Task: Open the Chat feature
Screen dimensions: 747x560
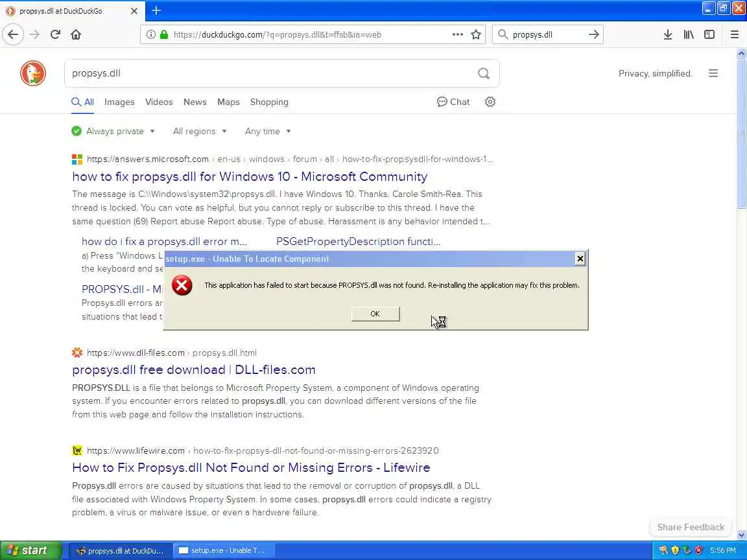Action: tap(453, 102)
